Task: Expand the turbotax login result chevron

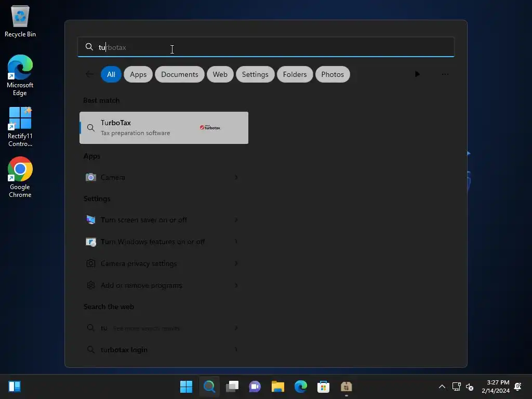Action: click(236, 350)
